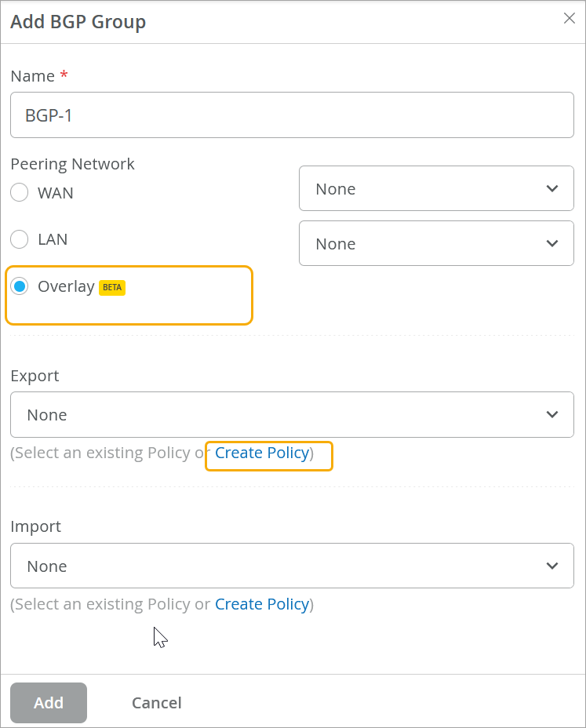Open the WAN network dropdown showing None
This screenshot has width=586, height=728.
point(435,188)
